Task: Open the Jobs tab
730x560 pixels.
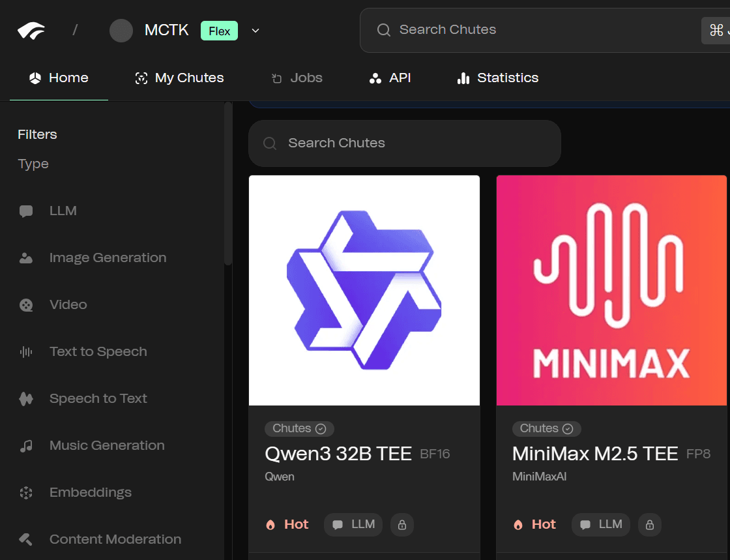Action: 297,78
